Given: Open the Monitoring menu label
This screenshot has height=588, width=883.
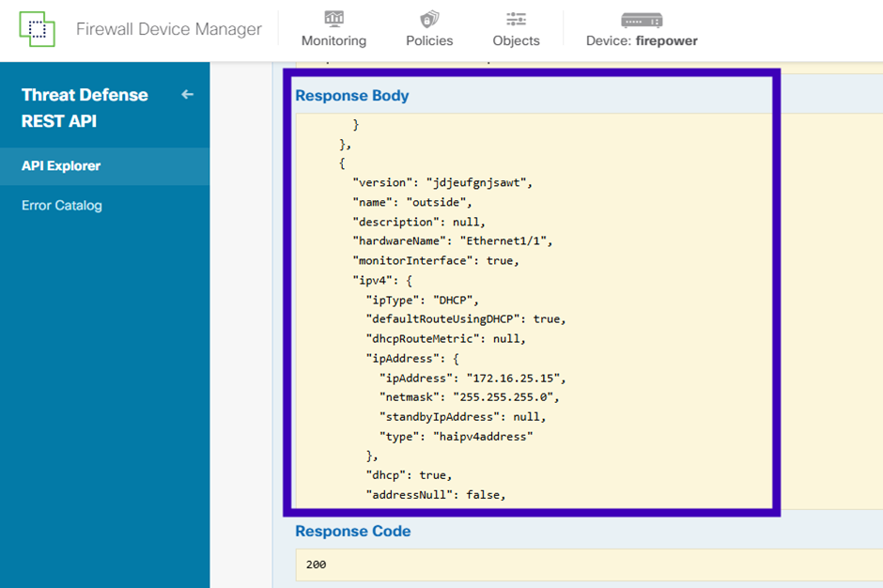Looking at the screenshot, I should 333,40.
